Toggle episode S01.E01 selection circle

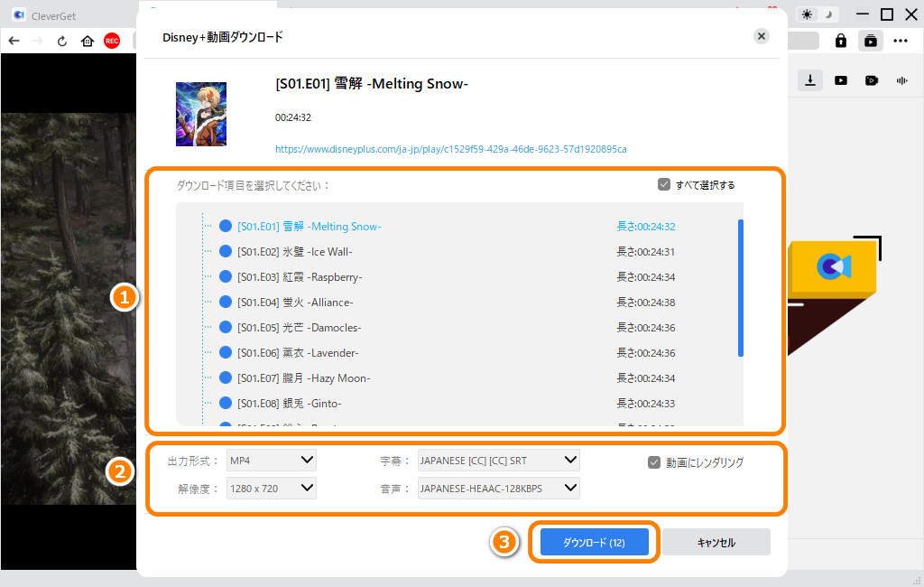tap(225, 226)
